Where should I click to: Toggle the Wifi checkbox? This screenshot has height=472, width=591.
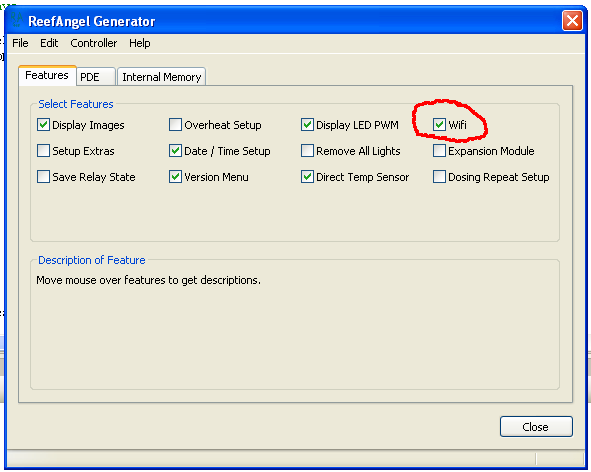click(439, 124)
